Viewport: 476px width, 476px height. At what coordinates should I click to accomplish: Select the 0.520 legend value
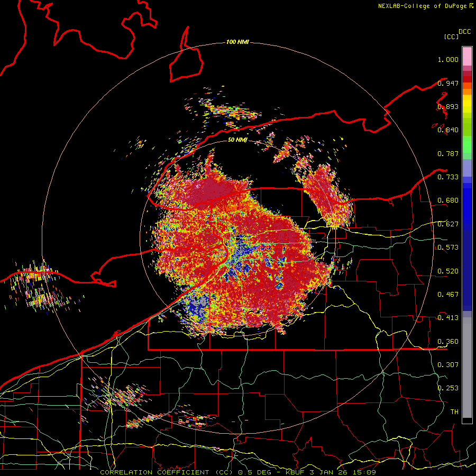click(448, 271)
